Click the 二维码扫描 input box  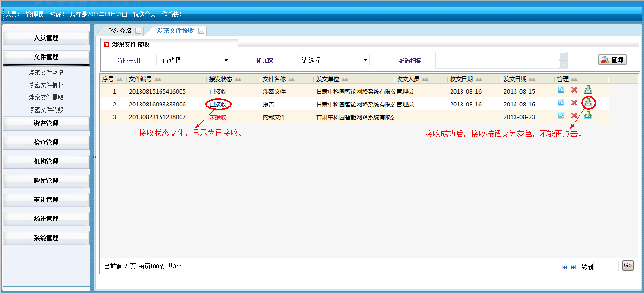[497, 60]
